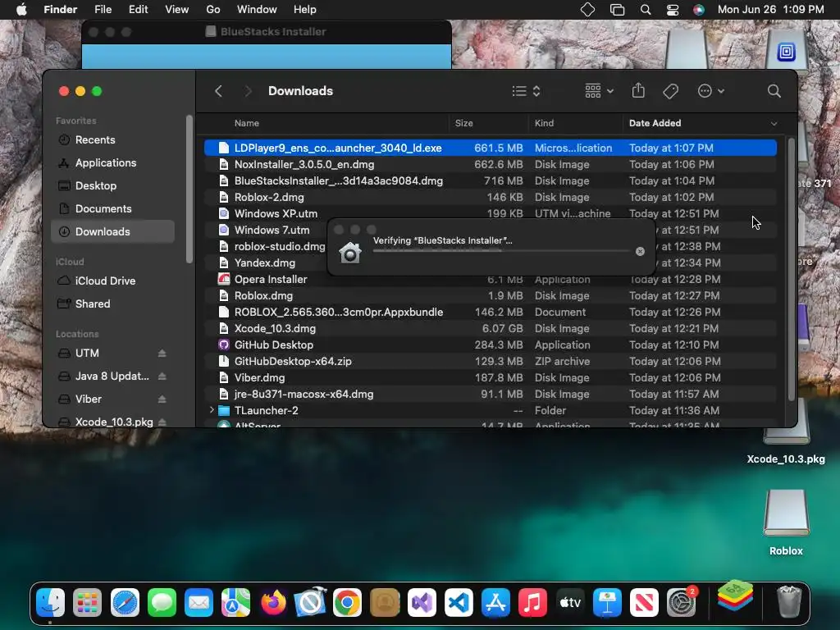The width and height of the screenshot is (840, 630).
Task: Select Documents in the sidebar
Action: [x=112, y=209]
